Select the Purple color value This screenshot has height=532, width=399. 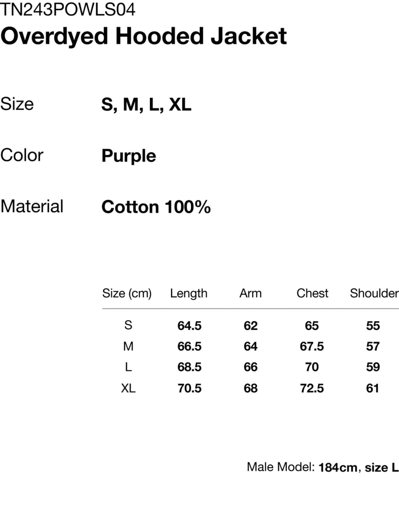(129, 156)
